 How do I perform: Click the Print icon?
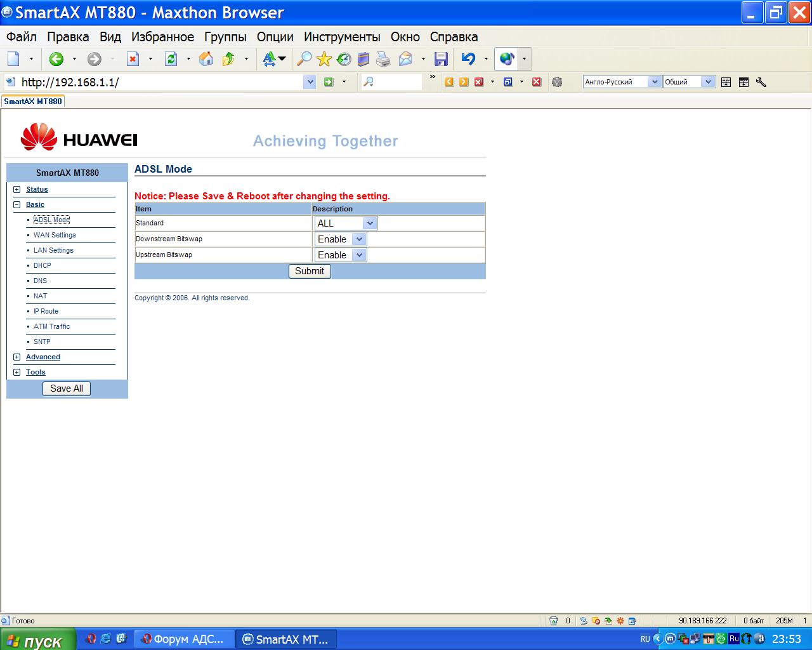383,59
